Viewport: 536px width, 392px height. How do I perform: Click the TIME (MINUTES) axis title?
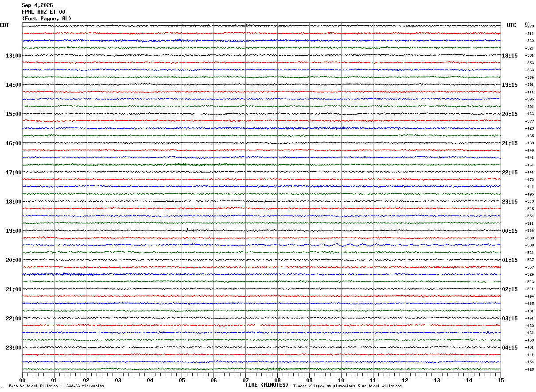tap(267, 385)
